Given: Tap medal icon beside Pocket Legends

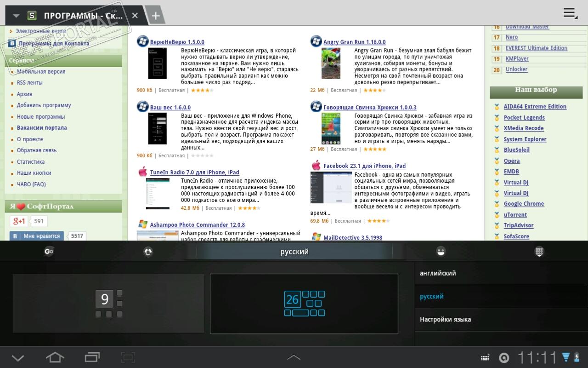Looking at the screenshot, I should [x=497, y=118].
